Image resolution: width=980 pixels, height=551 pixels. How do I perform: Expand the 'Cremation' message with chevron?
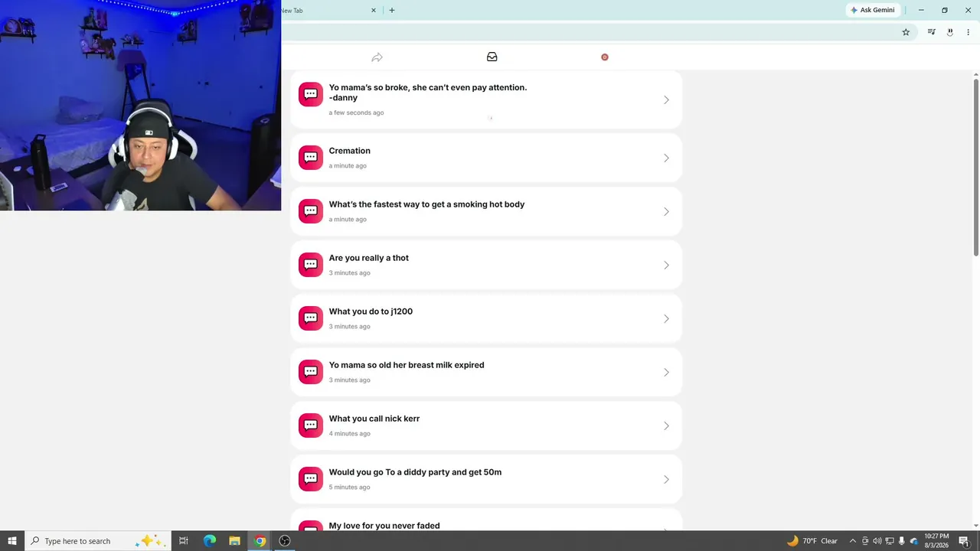[666, 158]
